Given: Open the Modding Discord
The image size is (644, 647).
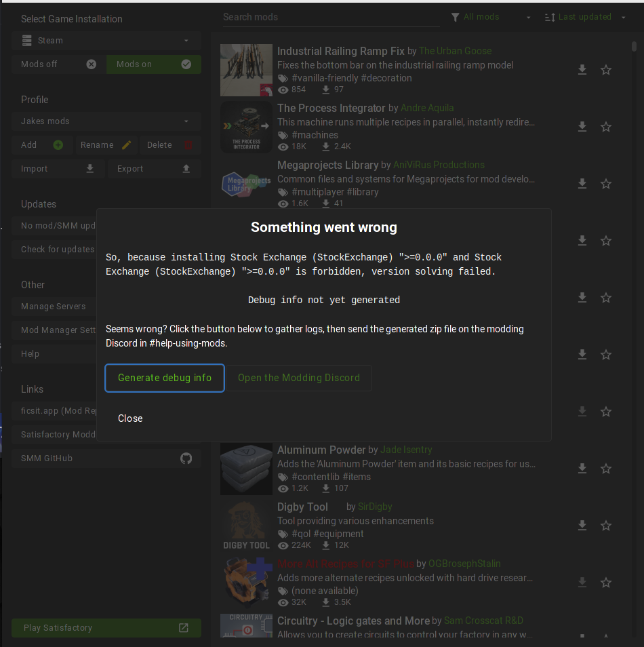Looking at the screenshot, I should pos(299,378).
